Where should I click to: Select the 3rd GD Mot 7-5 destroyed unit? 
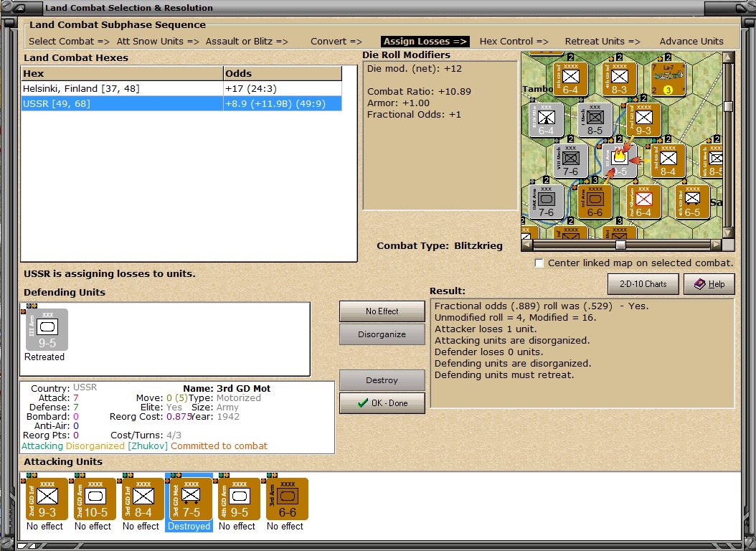[x=191, y=499]
